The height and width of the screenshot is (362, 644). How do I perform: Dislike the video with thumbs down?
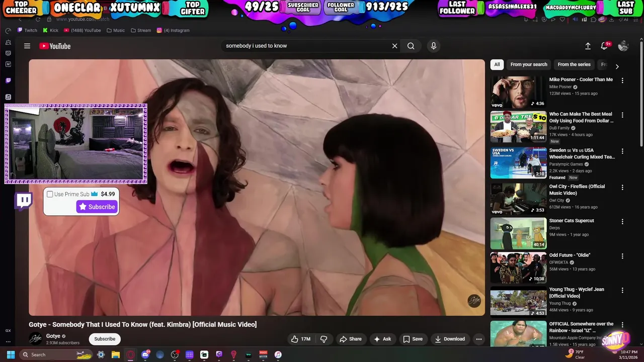point(324,339)
